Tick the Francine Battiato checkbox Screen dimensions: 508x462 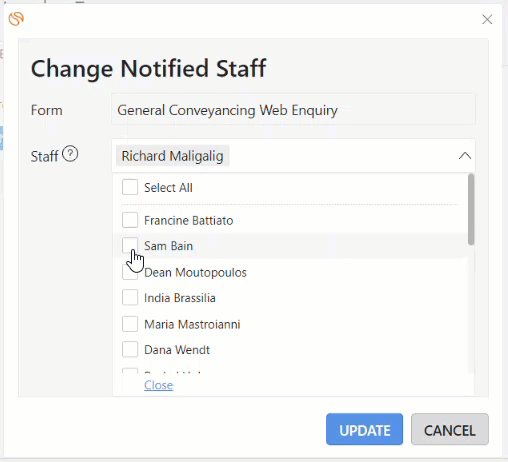pyautogui.click(x=130, y=220)
